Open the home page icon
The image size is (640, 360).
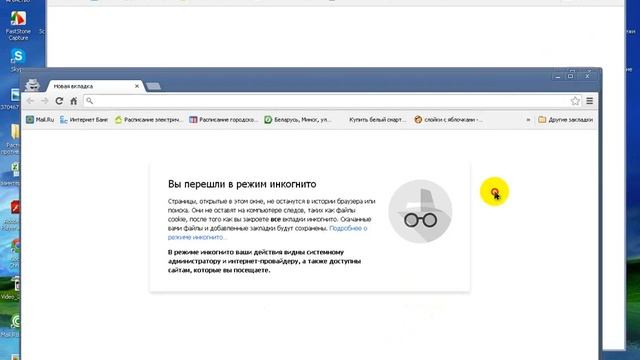tap(73, 101)
